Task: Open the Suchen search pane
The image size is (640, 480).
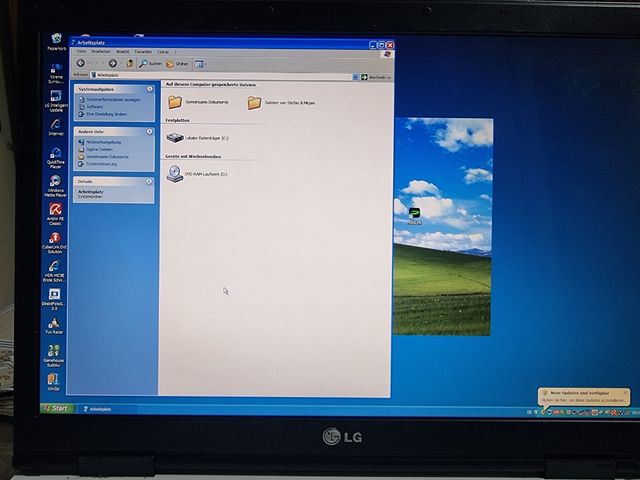Action: pos(150,64)
